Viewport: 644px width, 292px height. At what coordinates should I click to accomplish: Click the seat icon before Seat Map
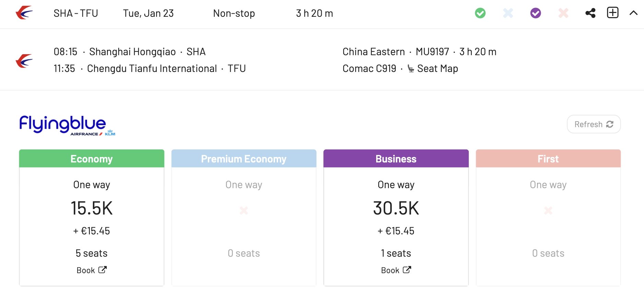pos(410,69)
